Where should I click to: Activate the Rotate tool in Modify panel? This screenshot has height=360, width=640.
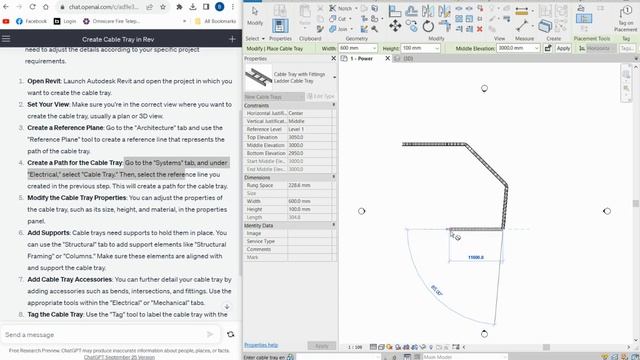pos(428,27)
